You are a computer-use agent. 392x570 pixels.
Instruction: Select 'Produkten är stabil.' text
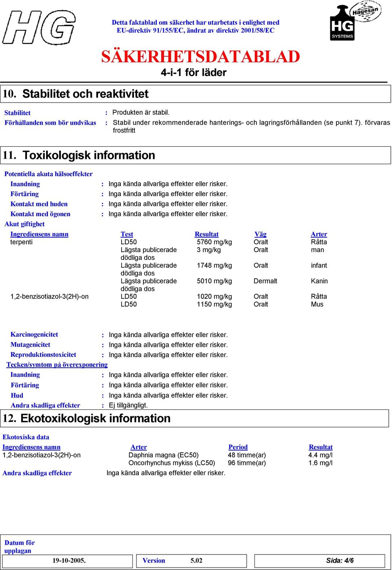[x=141, y=112]
